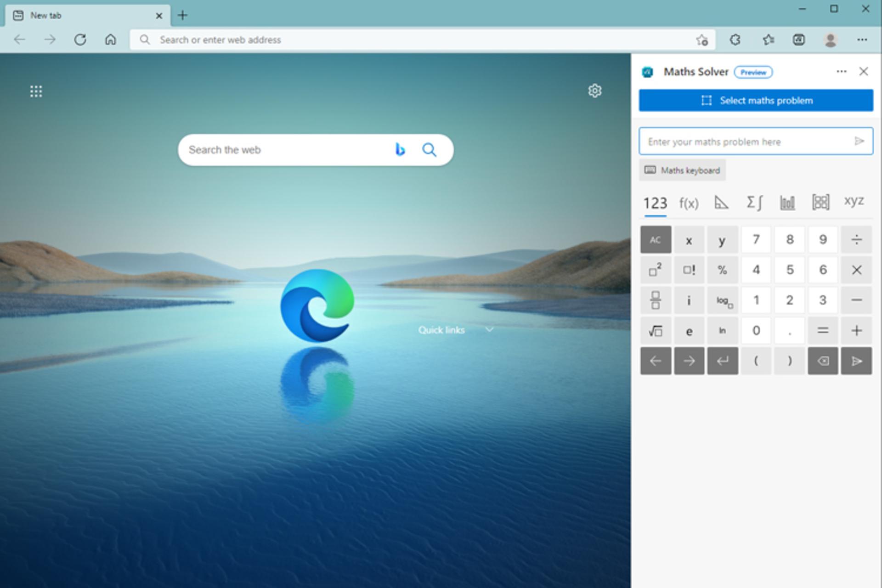Close the Maths Solver panel
882x588 pixels.
pyautogui.click(x=864, y=72)
